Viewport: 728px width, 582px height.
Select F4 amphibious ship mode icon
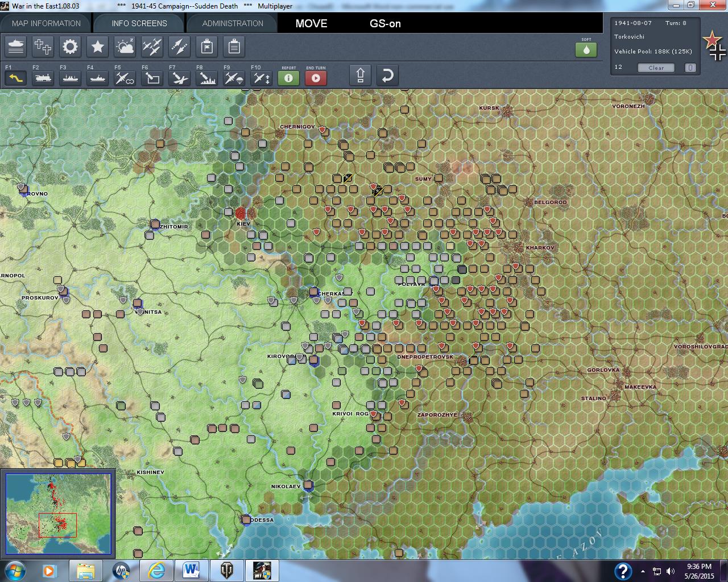(x=98, y=78)
